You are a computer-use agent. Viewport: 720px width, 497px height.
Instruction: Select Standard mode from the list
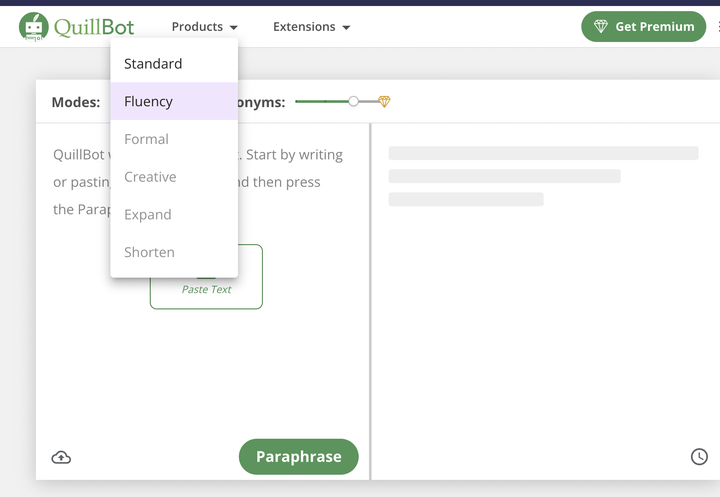pos(153,64)
